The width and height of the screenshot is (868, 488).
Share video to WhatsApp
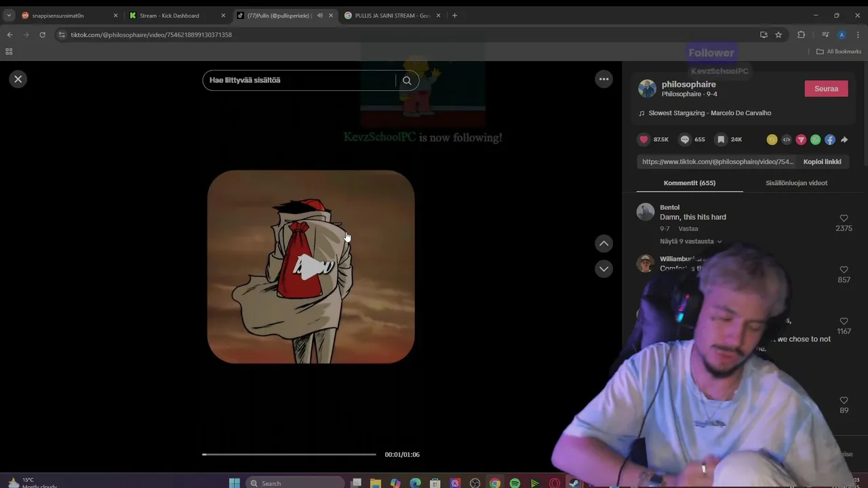point(816,140)
